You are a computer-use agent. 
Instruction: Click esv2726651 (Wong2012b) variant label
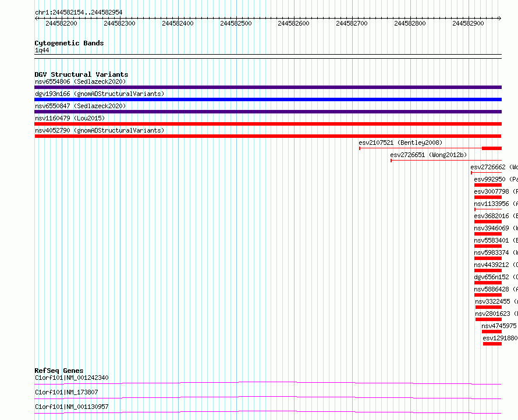(x=428, y=155)
